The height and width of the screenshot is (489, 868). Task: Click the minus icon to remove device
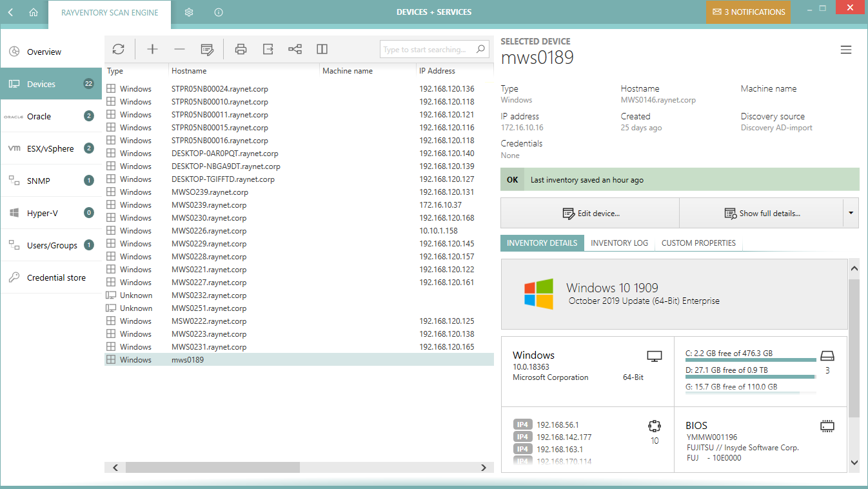pyautogui.click(x=179, y=50)
